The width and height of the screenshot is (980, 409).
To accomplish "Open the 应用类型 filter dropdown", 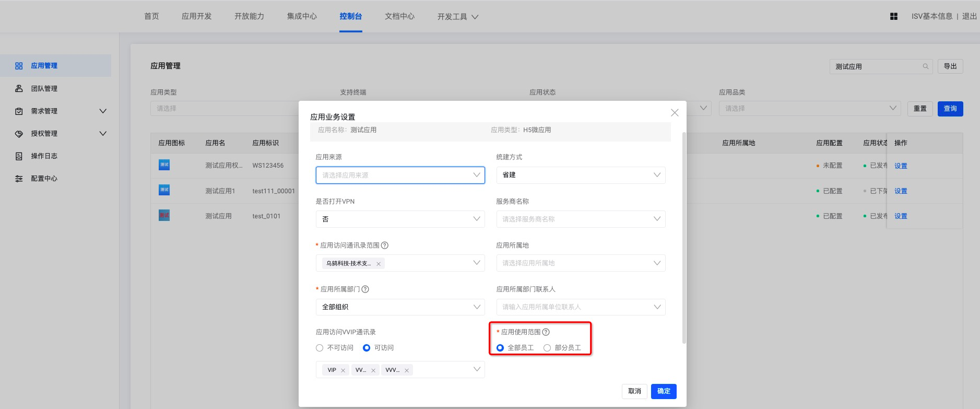I will click(x=225, y=108).
